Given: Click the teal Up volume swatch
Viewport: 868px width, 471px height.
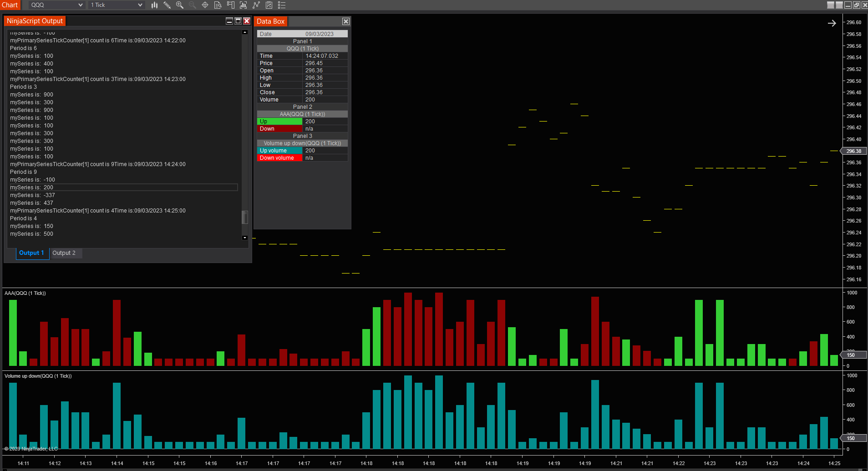Looking at the screenshot, I should (x=279, y=151).
